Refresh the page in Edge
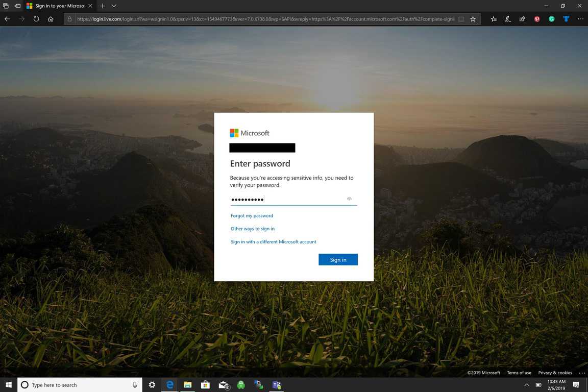The width and height of the screenshot is (588, 392). 36,19
